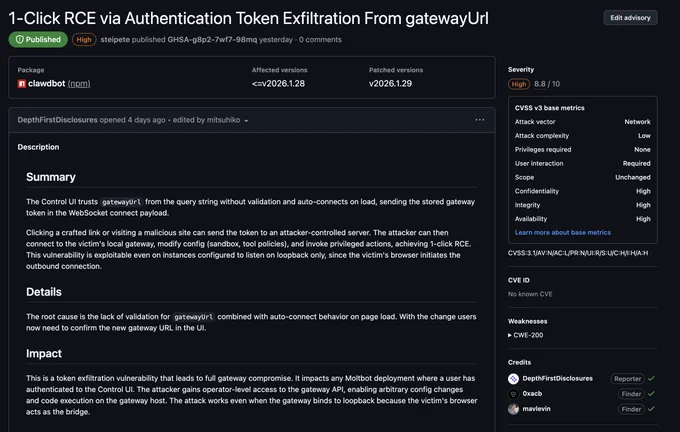Click the green checkmark in the mavlevin row
Viewport: 680px width, 432px height.
coord(651,409)
